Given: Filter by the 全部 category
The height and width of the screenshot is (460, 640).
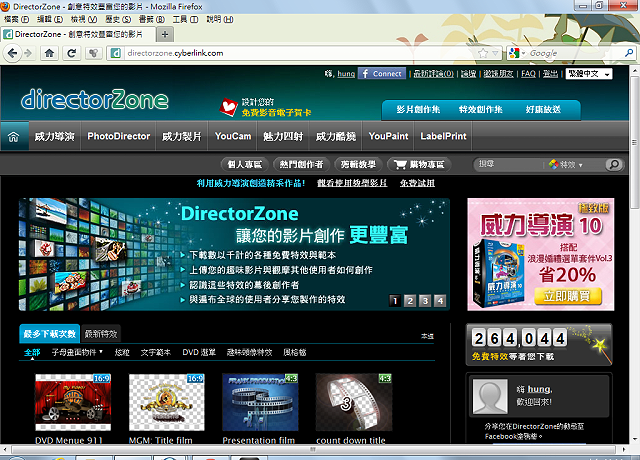Looking at the screenshot, I should [32, 352].
